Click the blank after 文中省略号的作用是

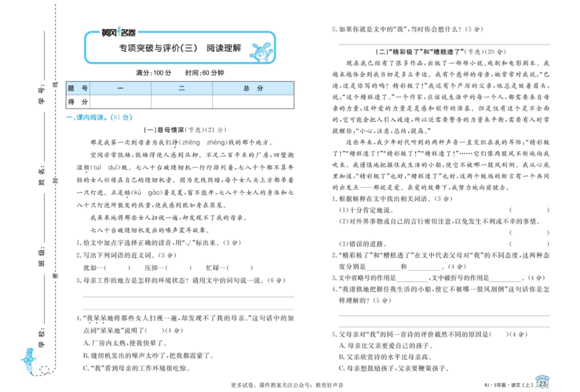412,279
